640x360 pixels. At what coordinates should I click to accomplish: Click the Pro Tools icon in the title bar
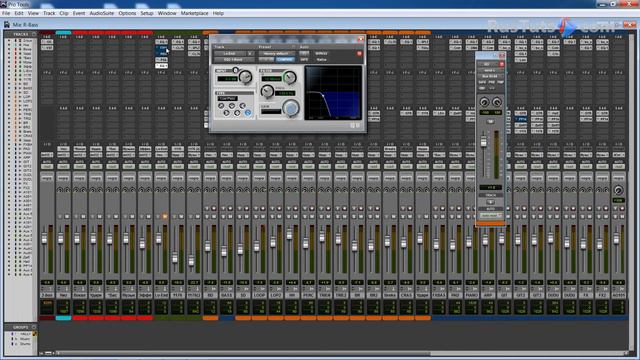point(4,4)
